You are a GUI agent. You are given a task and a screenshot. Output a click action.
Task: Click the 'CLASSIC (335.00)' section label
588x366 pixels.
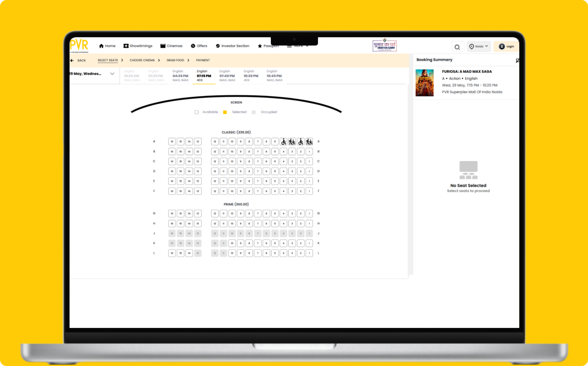tap(236, 132)
